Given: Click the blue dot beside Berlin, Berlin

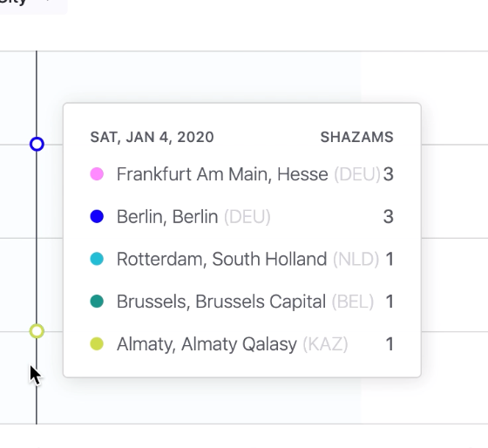Looking at the screenshot, I should 97,216.
